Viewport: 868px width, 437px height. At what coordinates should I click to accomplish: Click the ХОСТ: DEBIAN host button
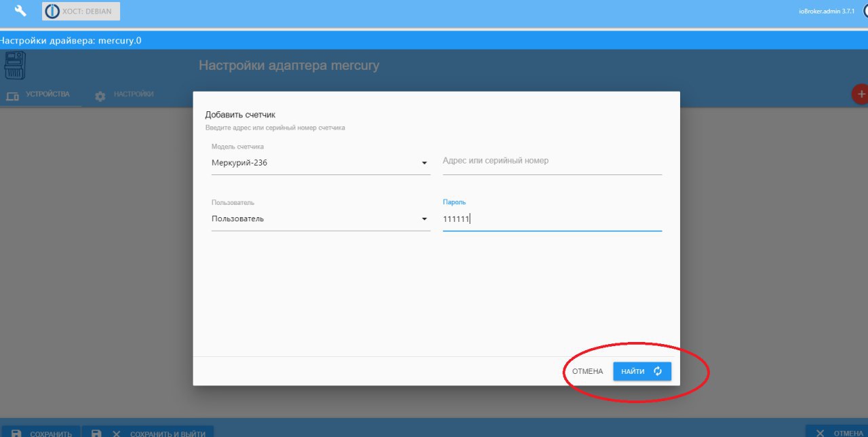tap(81, 11)
